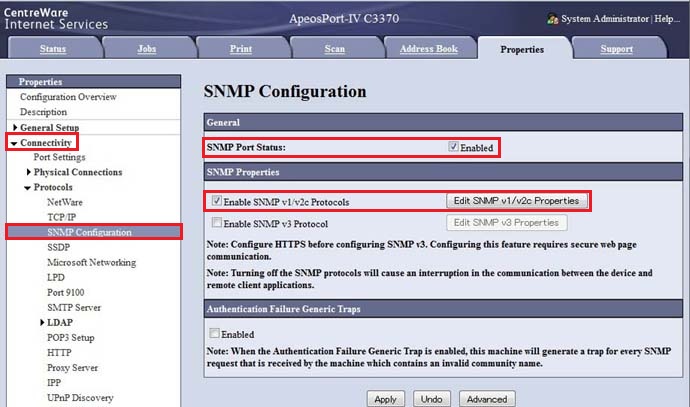Switch to the Status tab
The width and height of the screenshot is (690, 407).
(x=53, y=49)
